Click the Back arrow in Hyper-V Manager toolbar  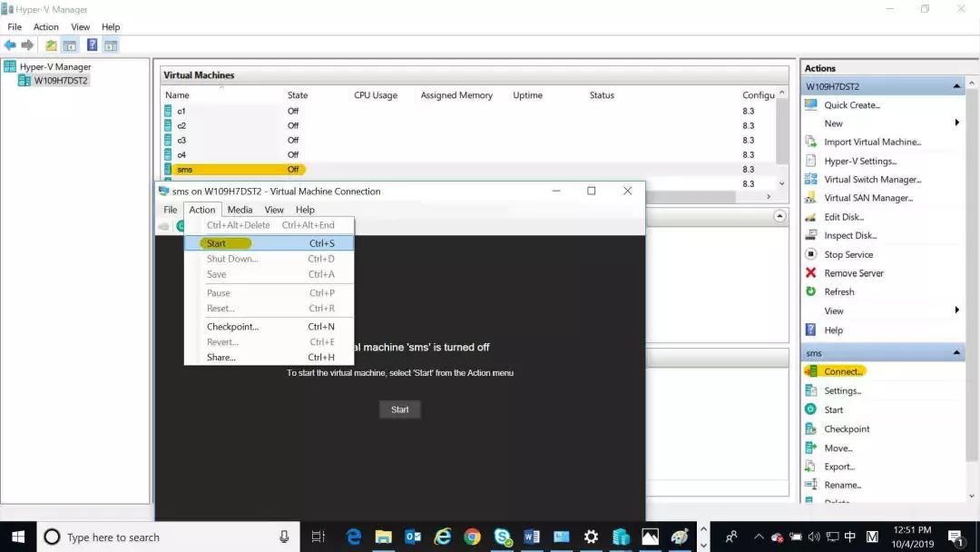[10, 45]
